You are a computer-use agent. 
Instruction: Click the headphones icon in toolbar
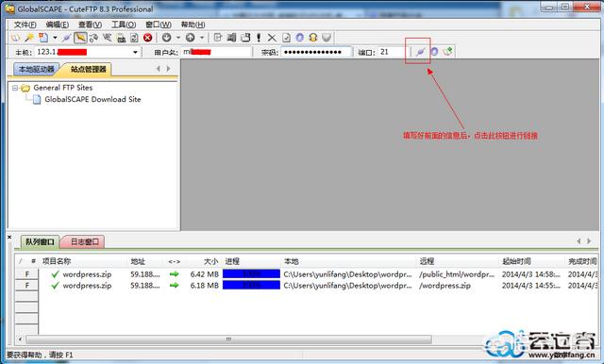tap(313, 38)
